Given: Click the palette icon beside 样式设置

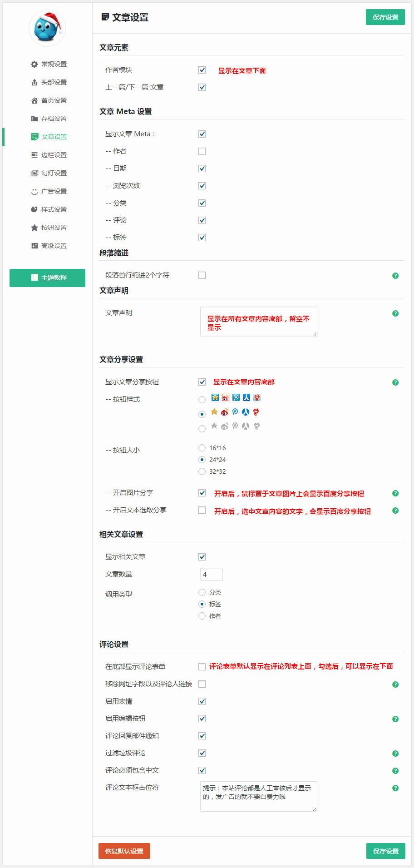Looking at the screenshot, I should (34, 209).
